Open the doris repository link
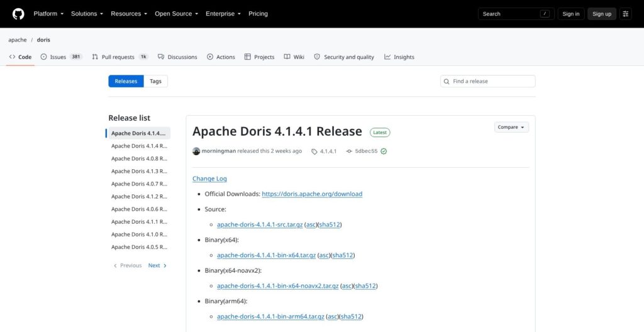Screen dimensions: 644x332 [43, 40]
